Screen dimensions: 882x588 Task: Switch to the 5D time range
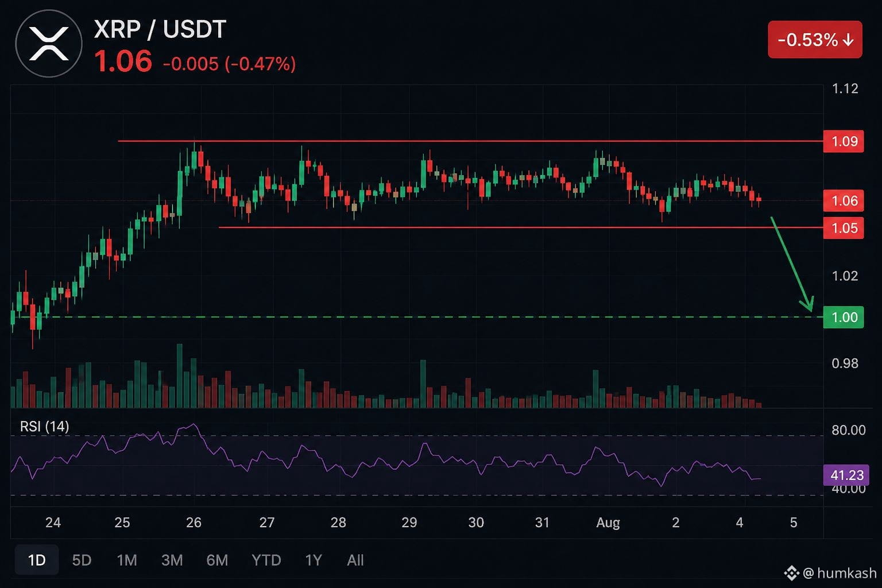point(82,560)
